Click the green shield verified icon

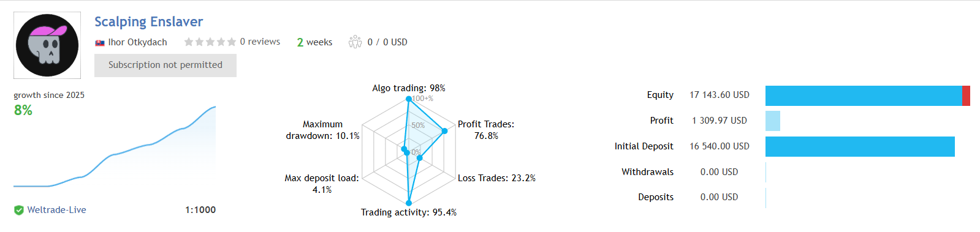[x=19, y=210]
